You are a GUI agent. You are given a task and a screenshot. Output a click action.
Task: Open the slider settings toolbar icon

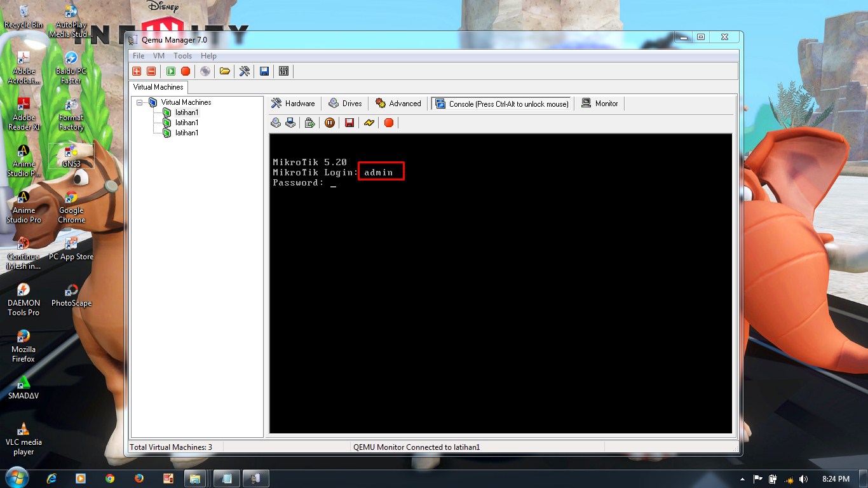(x=284, y=71)
